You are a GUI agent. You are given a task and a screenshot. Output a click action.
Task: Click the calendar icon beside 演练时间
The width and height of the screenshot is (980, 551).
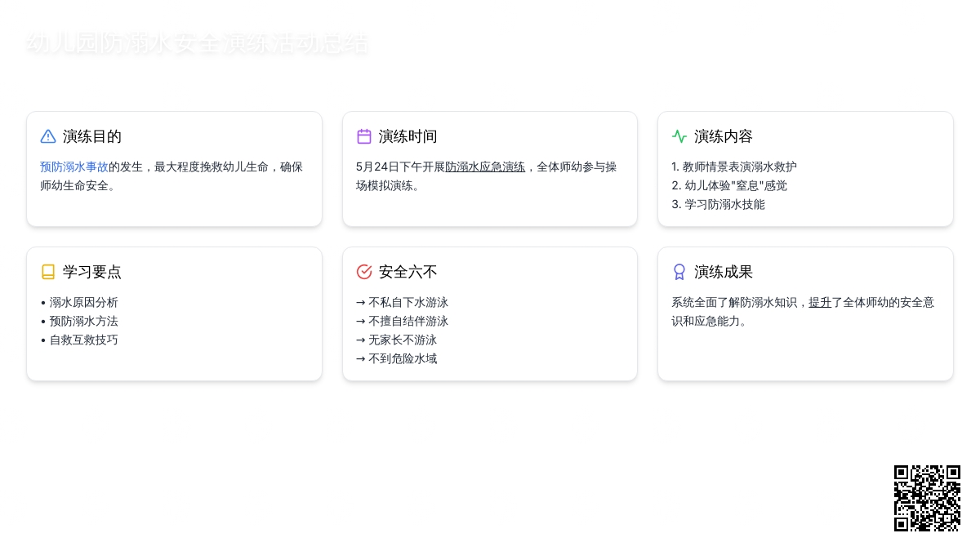[364, 136]
